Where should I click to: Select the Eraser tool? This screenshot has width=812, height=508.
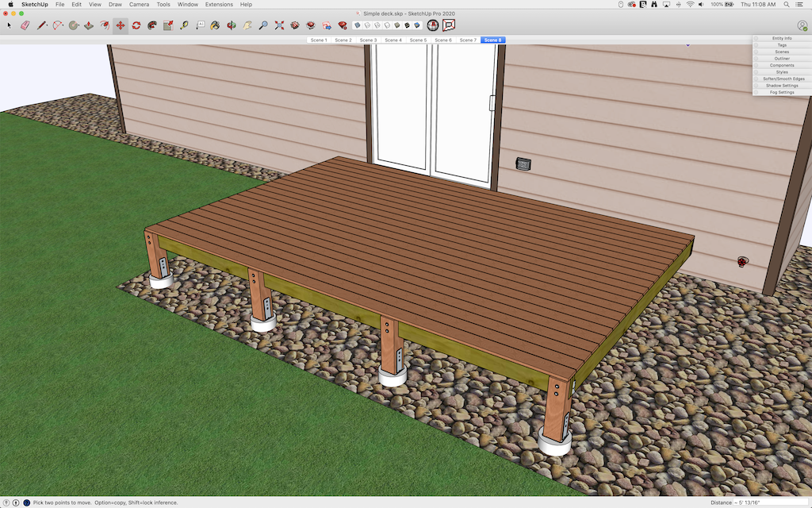pos(24,25)
